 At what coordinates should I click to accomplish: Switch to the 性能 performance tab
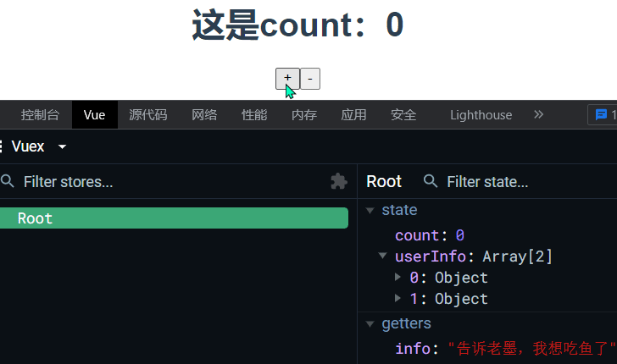(254, 115)
